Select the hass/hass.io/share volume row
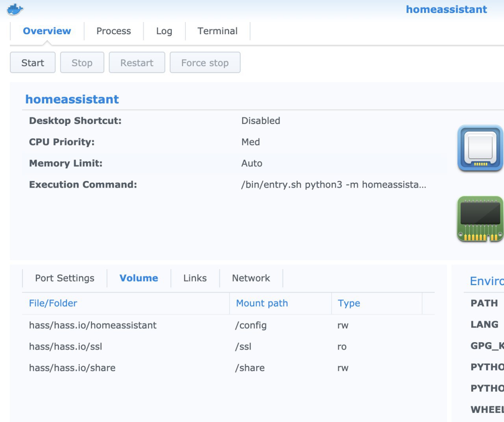This screenshot has height=422, width=504. click(x=228, y=368)
